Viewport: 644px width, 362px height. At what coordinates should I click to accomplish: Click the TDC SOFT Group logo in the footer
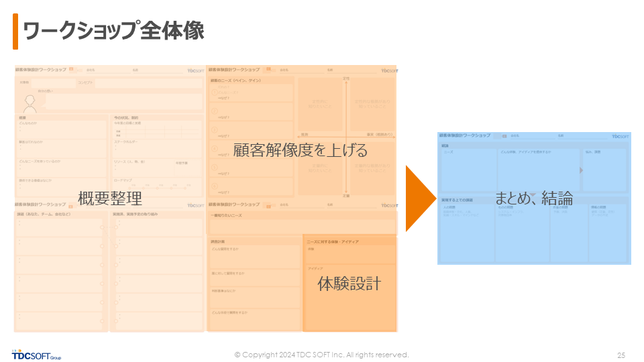pos(37,355)
